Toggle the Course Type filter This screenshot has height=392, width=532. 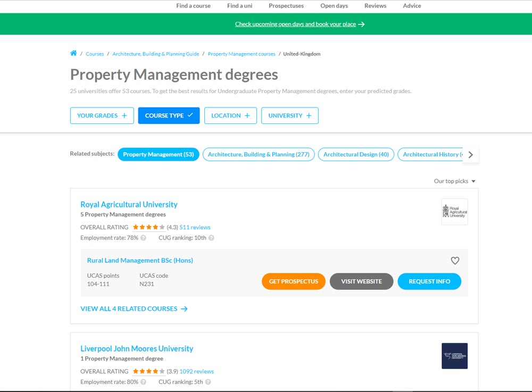click(169, 115)
